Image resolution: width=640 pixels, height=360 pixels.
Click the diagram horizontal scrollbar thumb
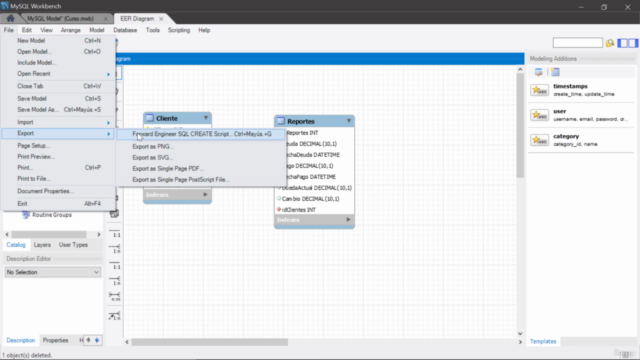pyautogui.click(x=209, y=342)
